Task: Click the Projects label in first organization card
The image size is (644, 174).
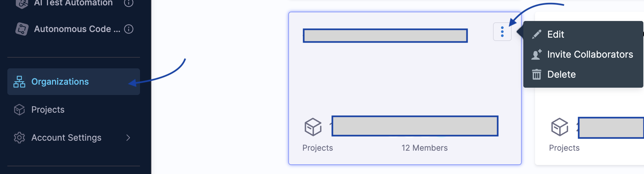Action: click(317, 148)
